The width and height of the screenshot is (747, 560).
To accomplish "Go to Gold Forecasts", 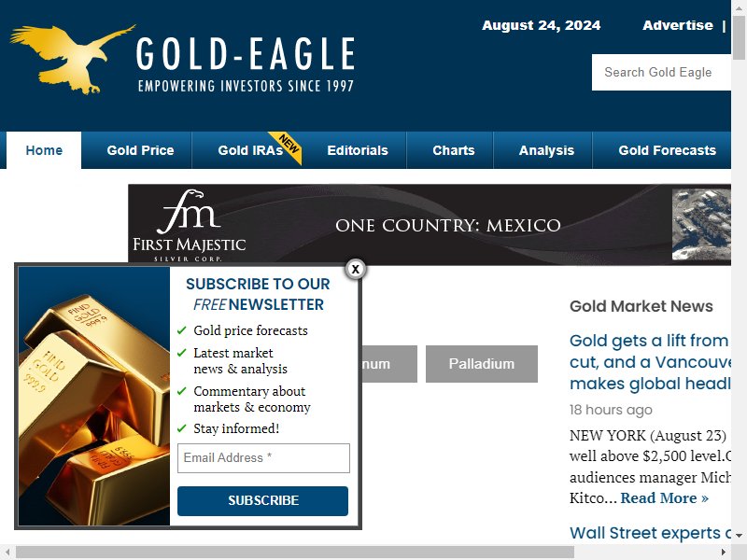I will pyautogui.click(x=667, y=150).
